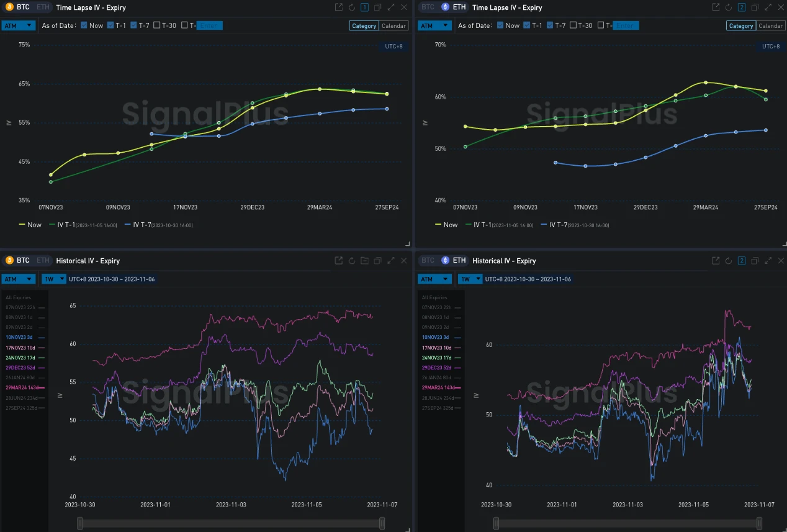Enable T-30 checkbox in ETH Time Lapse panel

(573, 25)
